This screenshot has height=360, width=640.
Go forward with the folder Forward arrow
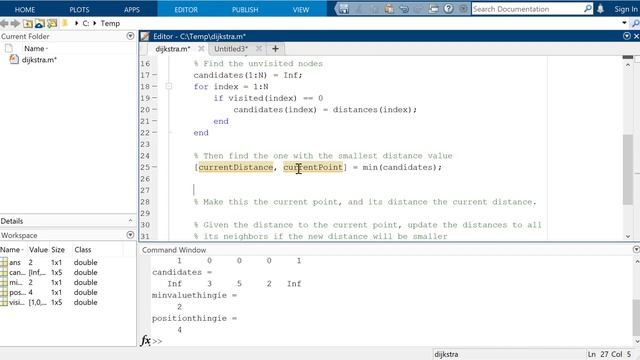pos(16,24)
